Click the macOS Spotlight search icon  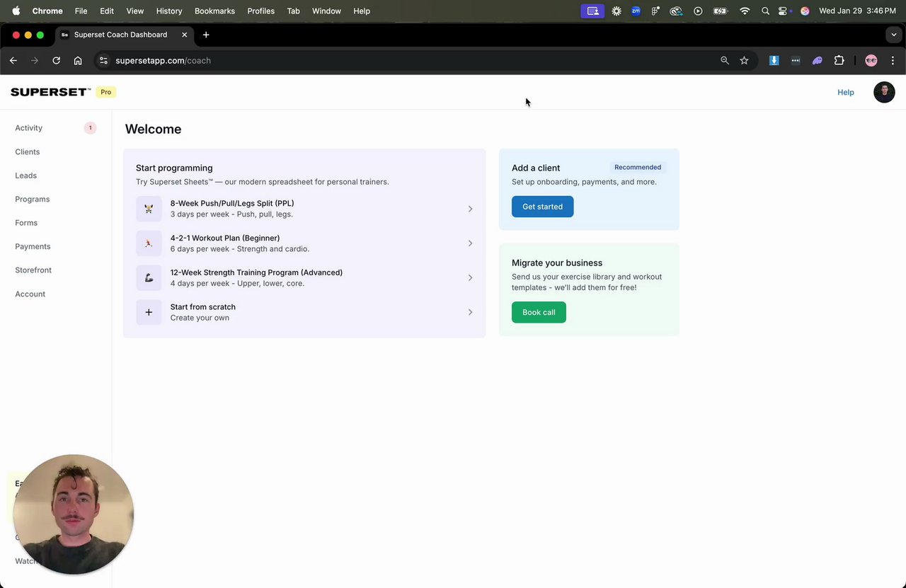coord(765,11)
